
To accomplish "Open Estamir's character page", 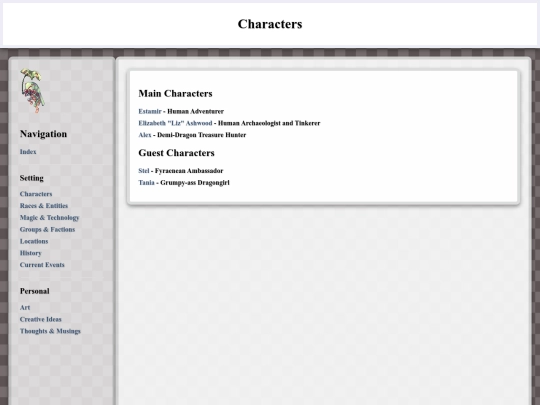I will (150, 111).
